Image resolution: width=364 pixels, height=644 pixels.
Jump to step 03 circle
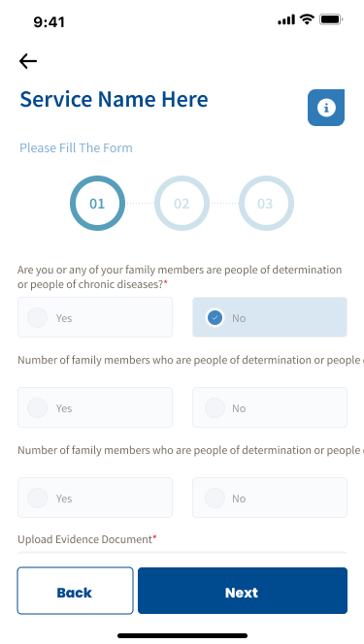(x=266, y=203)
